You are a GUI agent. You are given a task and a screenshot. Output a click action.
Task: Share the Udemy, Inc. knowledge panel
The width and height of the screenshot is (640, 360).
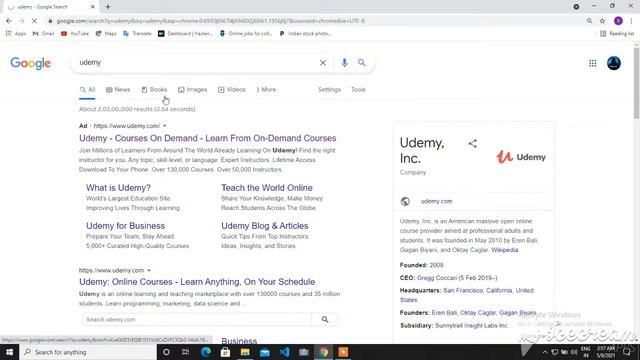tap(472, 144)
